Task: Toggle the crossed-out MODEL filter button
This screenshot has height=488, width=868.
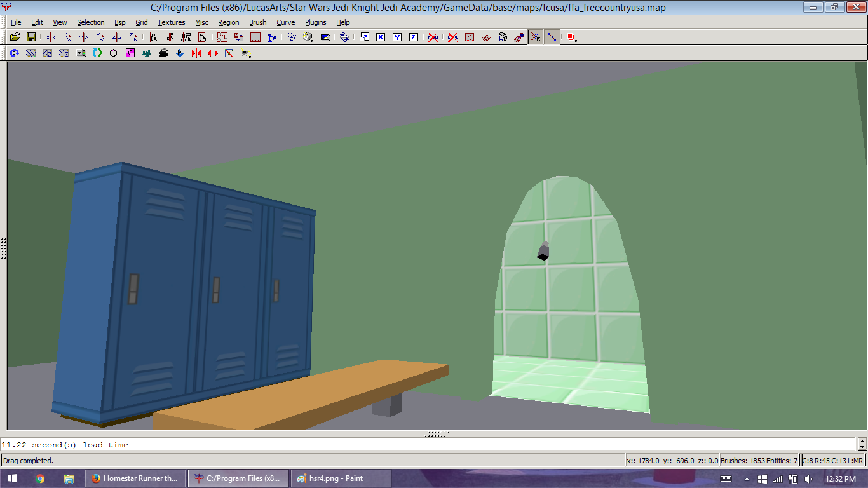Action: click(433, 37)
